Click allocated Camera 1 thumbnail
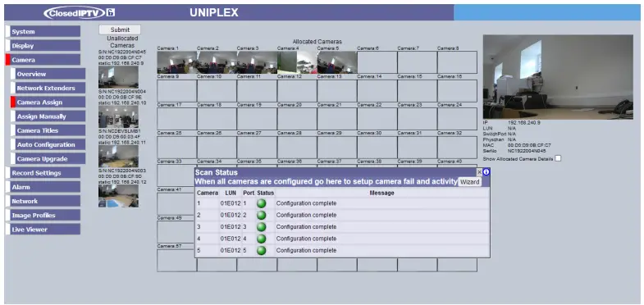 (x=176, y=62)
